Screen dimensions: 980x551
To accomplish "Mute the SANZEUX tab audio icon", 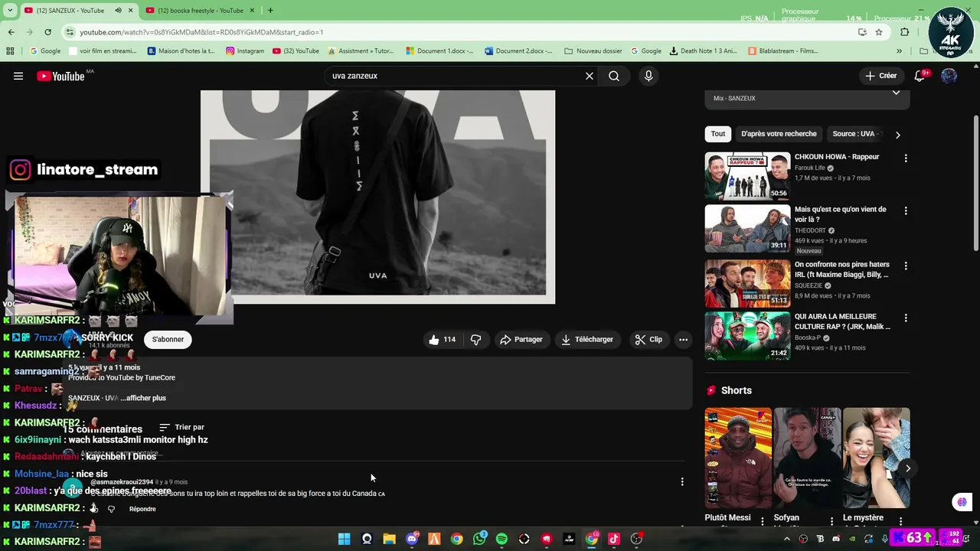I will point(118,11).
